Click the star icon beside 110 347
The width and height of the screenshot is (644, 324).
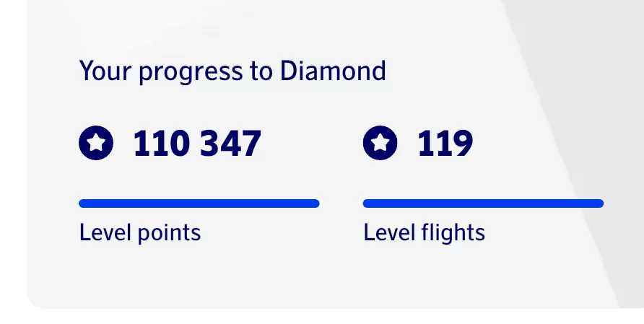(x=96, y=143)
